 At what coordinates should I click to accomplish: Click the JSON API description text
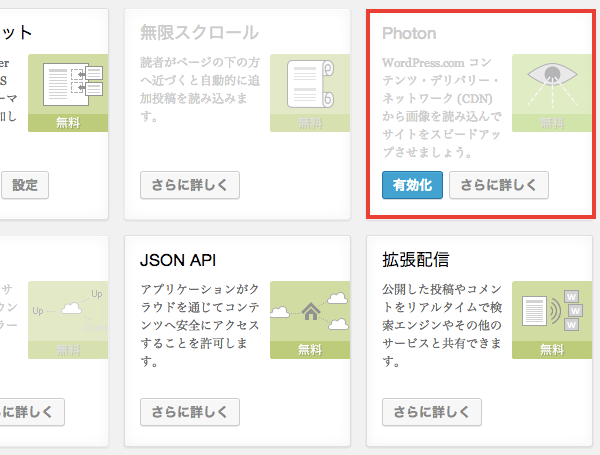click(200, 325)
